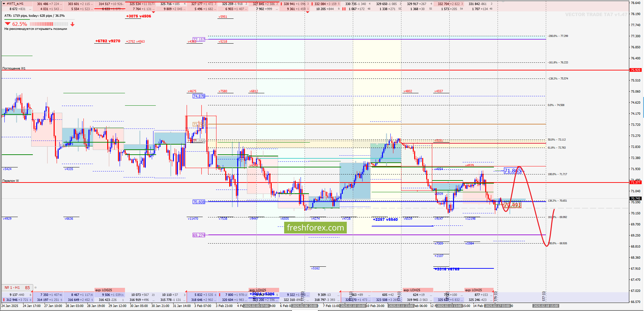
Task: Click the 2025.02.10 10:00 time marker
Action: 353,306
